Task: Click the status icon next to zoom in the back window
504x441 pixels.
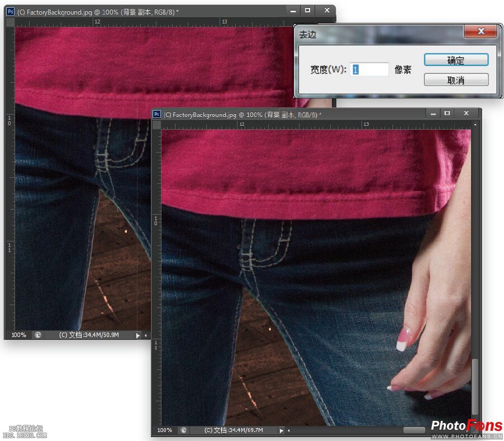Action: (38, 335)
